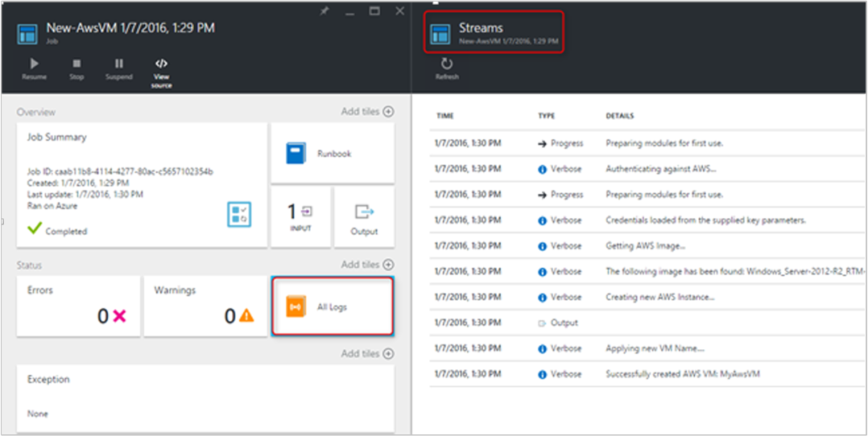This screenshot has height=436, width=868.
Task: Click the blue Runbook book icon
Action: click(x=296, y=154)
